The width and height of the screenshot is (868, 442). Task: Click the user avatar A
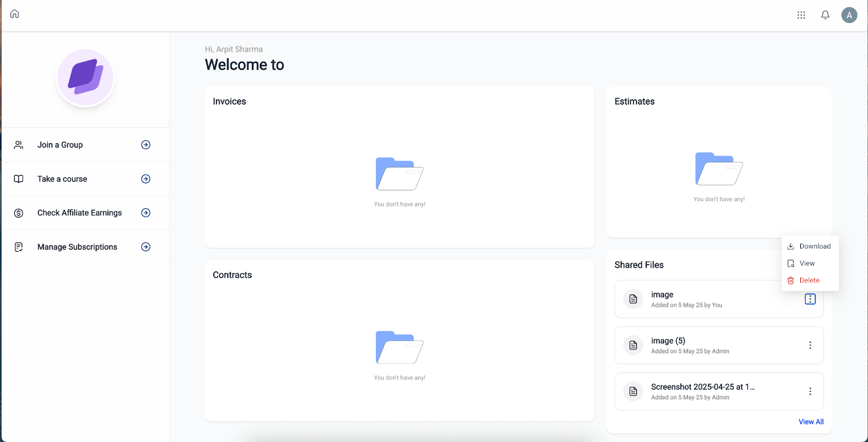(x=849, y=15)
